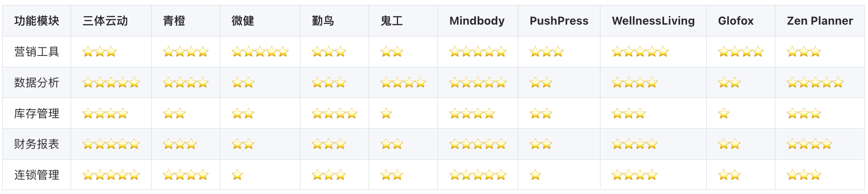
Task: Click the 库存管理 row label
Action: 36,113
